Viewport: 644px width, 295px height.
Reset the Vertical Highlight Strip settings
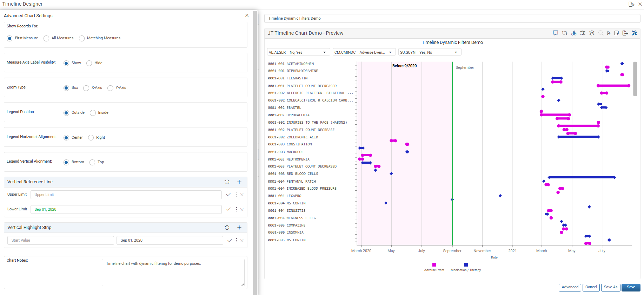227,228
